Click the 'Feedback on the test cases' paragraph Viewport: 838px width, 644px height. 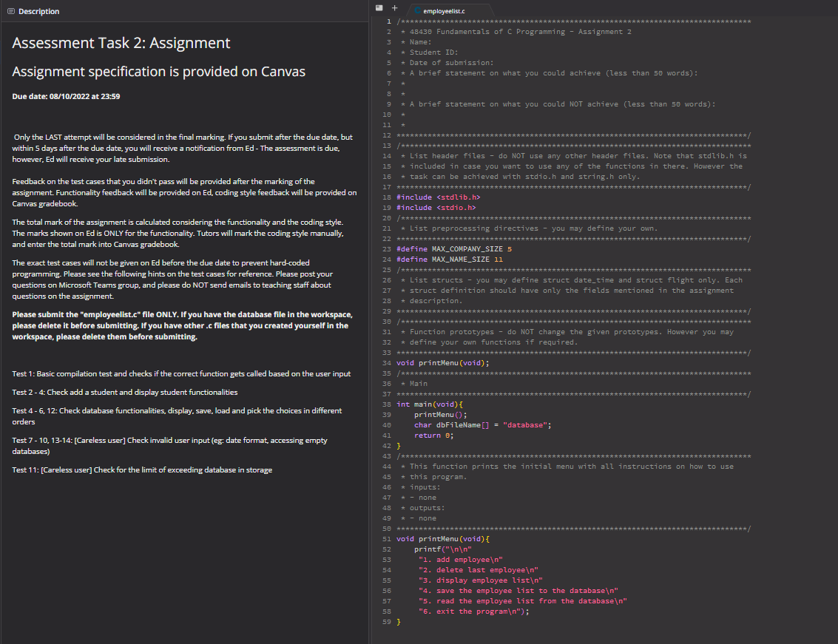pos(184,192)
